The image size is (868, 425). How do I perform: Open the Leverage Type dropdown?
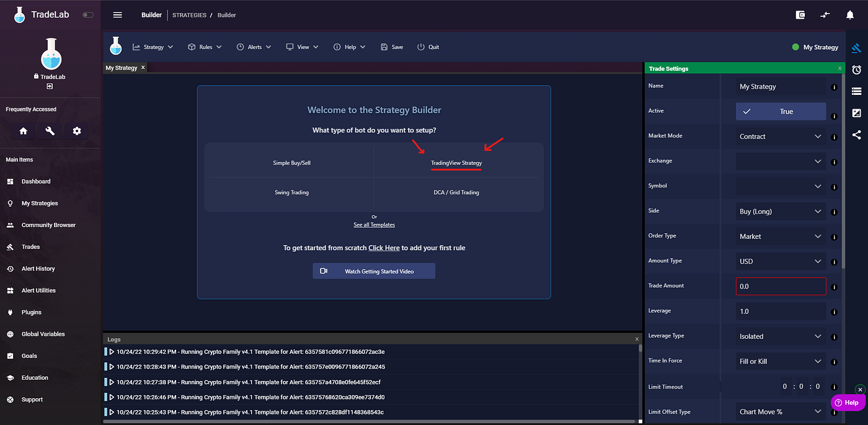pyautogui.click(x=781, y=336)
